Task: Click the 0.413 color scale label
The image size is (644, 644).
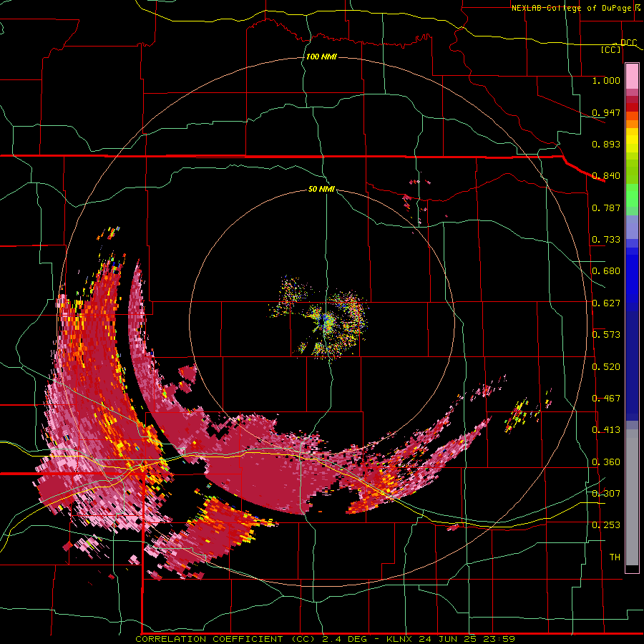Action: click(x=606, y=430)
